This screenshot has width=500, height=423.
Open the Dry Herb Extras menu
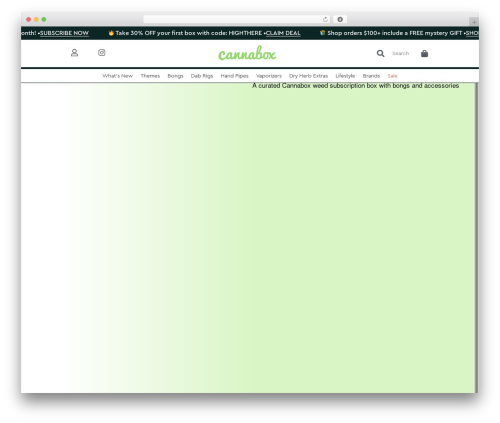pos(308,76)
